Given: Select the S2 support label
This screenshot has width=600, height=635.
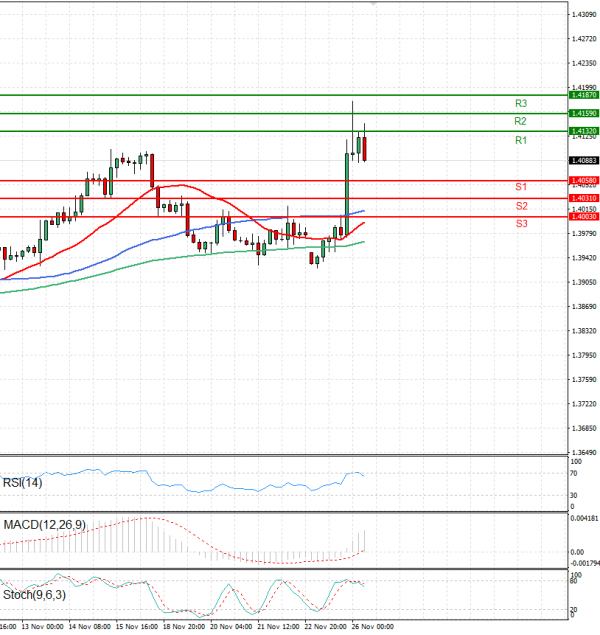Looking at the screenshot, I should pyautogui.click(x=522, y=206).
